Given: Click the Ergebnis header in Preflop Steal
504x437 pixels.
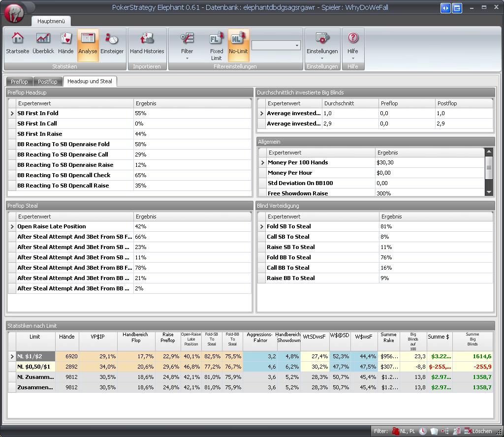Looking at the screenshot, I should pyautogui.click(x=192, y=217).
